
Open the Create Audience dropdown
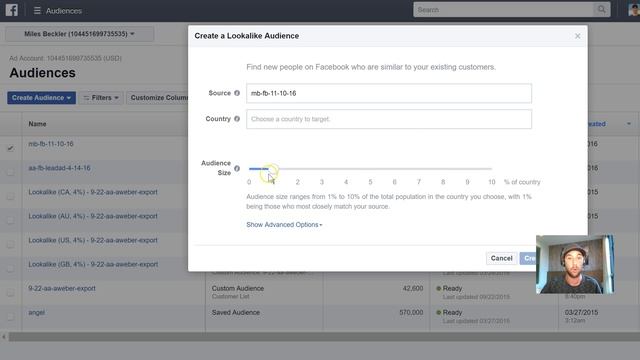[x=41, y=98]
